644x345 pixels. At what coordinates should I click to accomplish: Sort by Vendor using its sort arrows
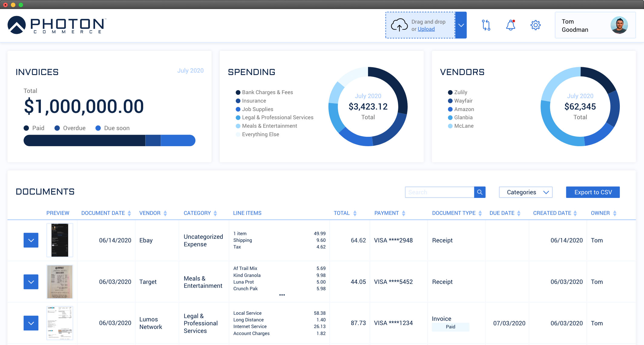pyautogui.click(x=165, y=213)
